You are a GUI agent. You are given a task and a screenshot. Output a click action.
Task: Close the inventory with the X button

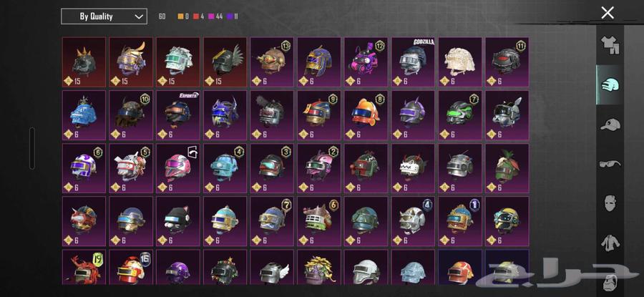pyautogui.click(x=608, y=13)
